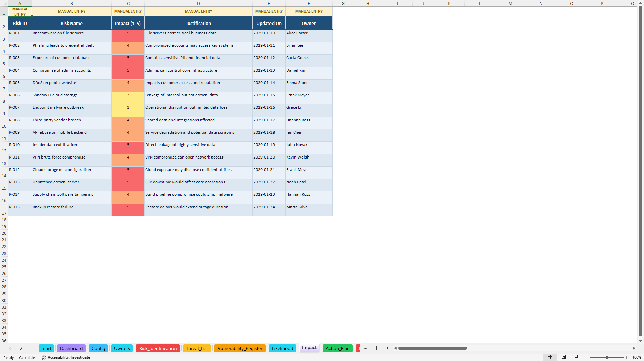Open the Start sheet tab
This screenshot has height=361, width=644.
point(46,348)
